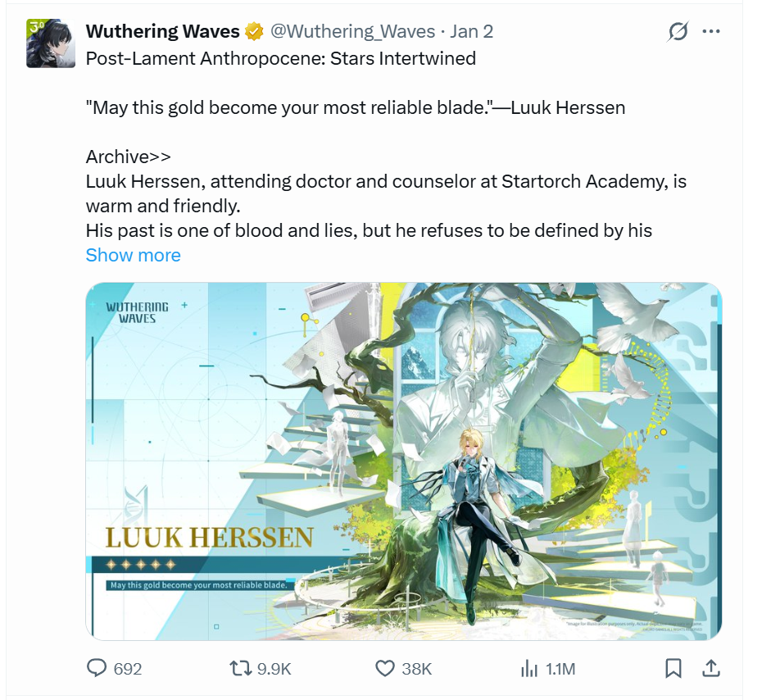Open the reply comment icon
Viewport: 771px width, 700px height.
point(97,668)
